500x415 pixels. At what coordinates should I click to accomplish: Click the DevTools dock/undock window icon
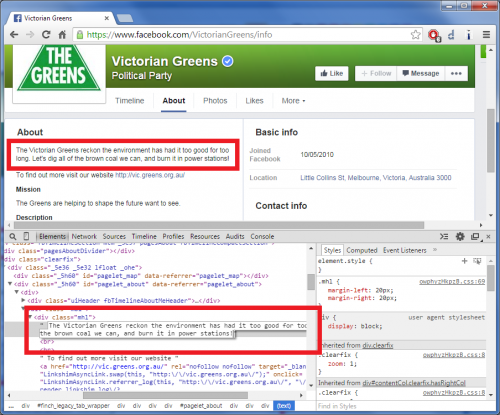point(475,236)
